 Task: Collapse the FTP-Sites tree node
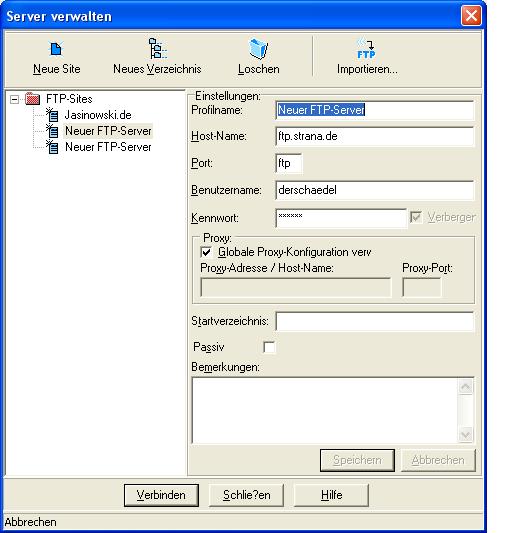pyautogui.click(x=15, y=100)
